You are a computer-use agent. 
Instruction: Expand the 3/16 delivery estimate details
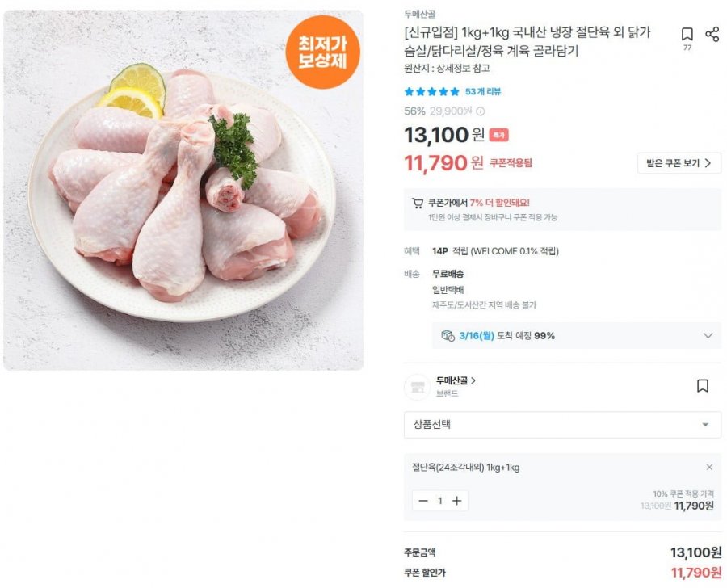708,335
